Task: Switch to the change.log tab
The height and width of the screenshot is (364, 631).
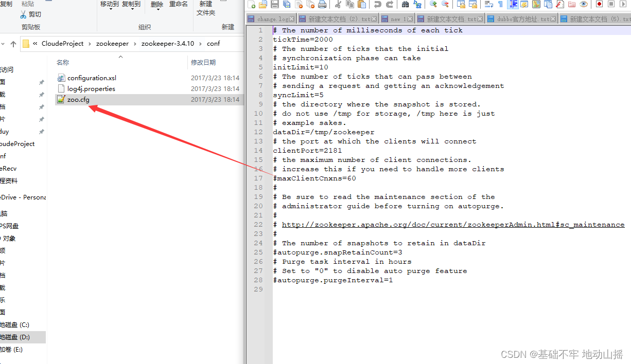Action: pyautogui.click(x=271, y=19)
